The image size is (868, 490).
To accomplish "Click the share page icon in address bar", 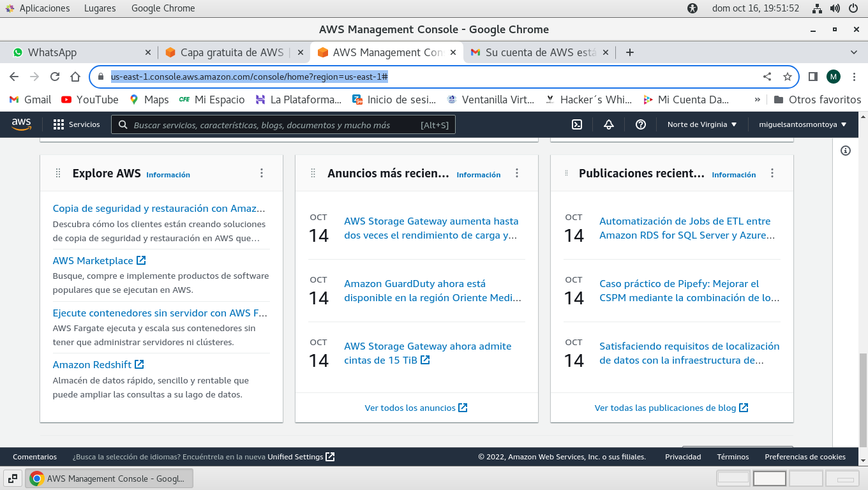I will 767,77.
